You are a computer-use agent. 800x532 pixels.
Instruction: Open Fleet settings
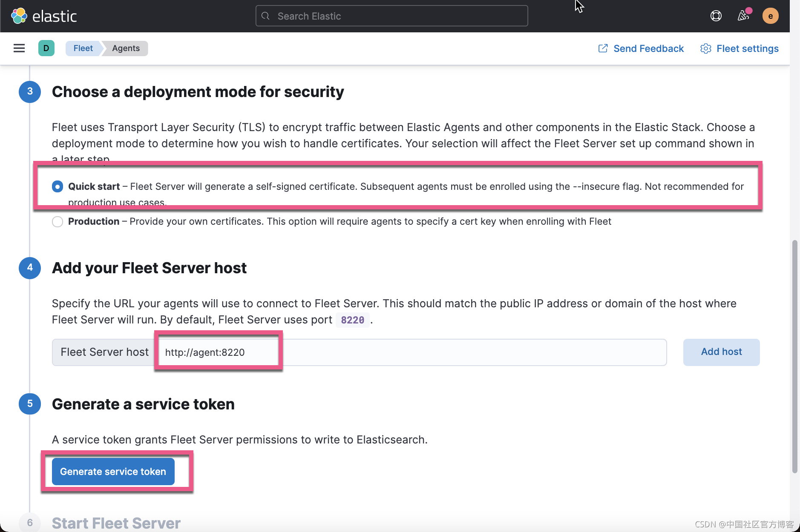[x=740, y=49]
